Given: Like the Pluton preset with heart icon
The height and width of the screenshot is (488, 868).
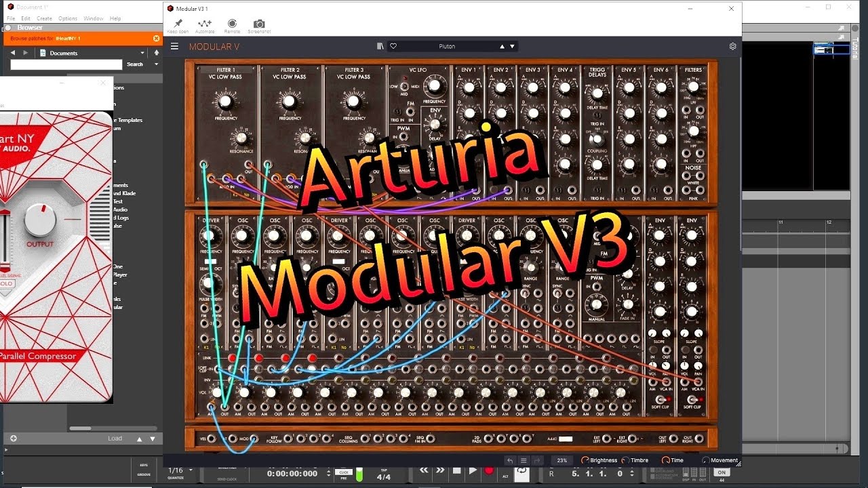Looking at the screenshot, I should click(393, 46).
